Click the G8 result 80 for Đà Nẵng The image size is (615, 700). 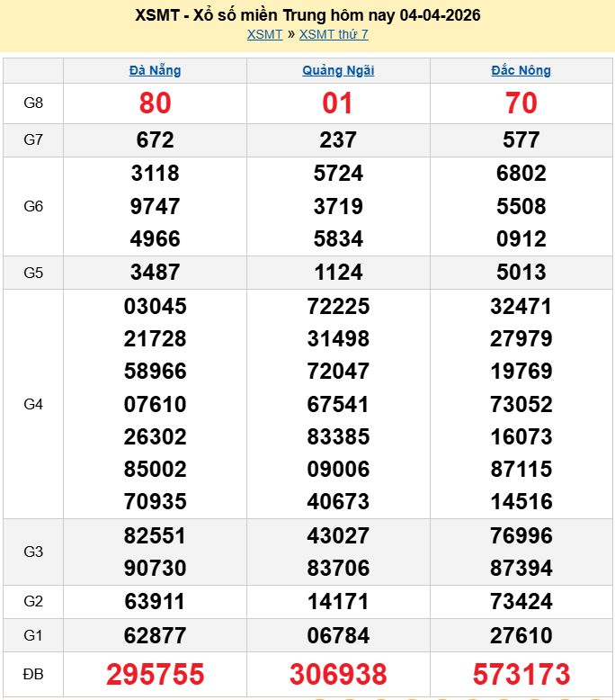(x=155, y=103)
